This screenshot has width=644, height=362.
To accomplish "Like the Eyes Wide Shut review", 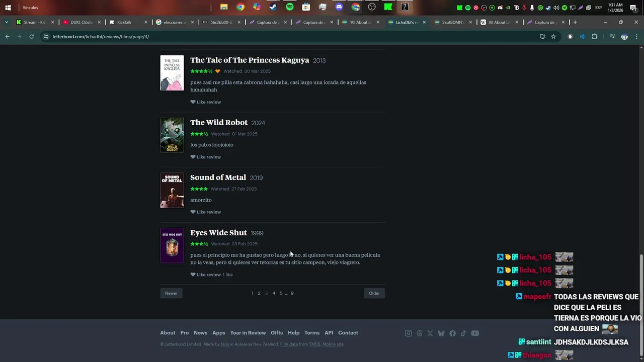I will tap(206, 275).
